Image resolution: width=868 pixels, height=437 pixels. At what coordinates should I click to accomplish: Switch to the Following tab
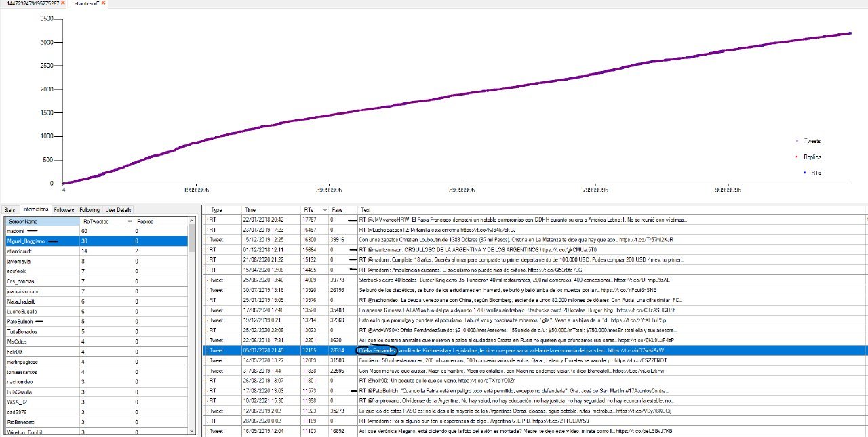point(90,210)
